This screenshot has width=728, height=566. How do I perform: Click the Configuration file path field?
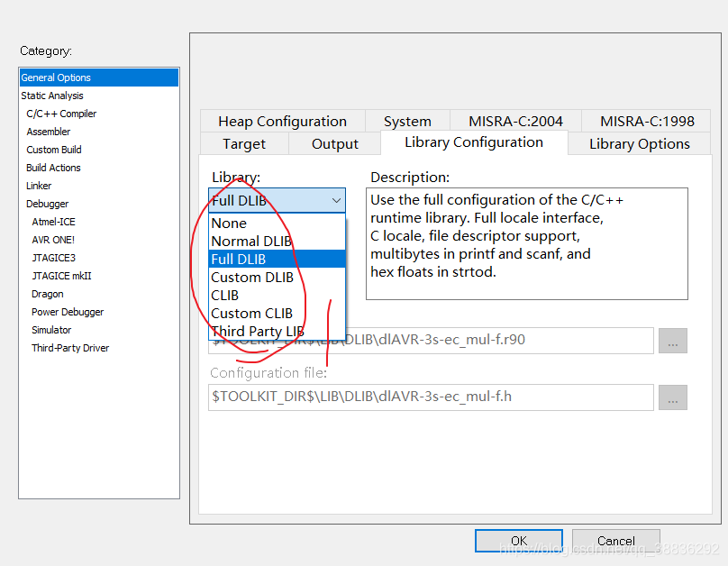[431, 397]
